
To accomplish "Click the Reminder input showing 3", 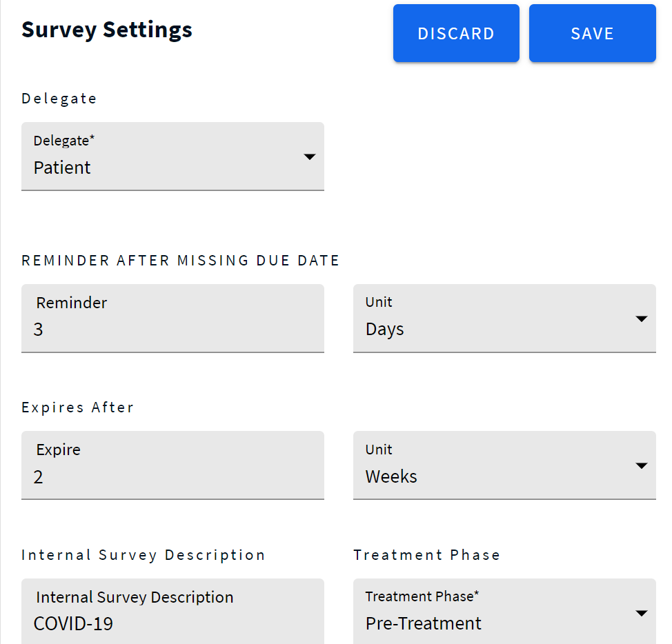I will [172, 330].
